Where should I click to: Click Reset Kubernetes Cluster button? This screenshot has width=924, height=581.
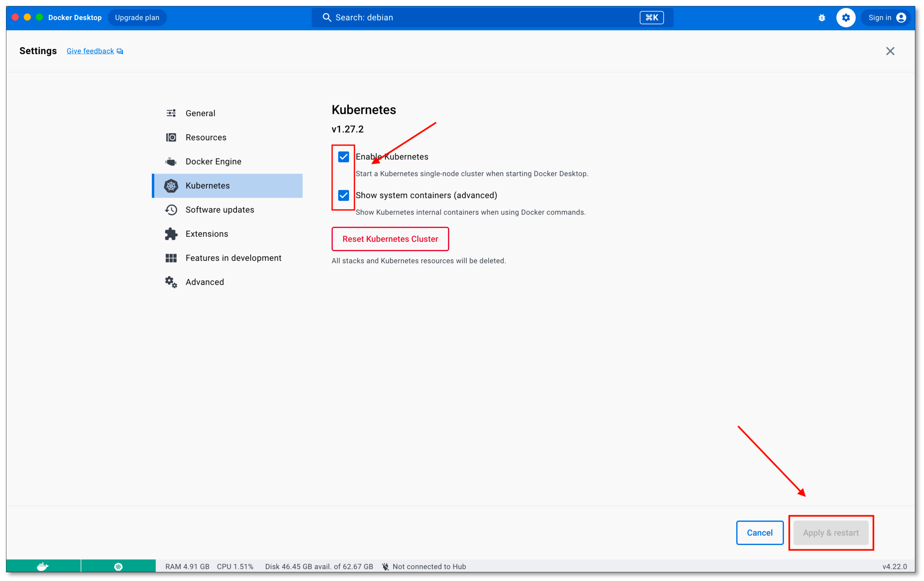coord(390,239)
